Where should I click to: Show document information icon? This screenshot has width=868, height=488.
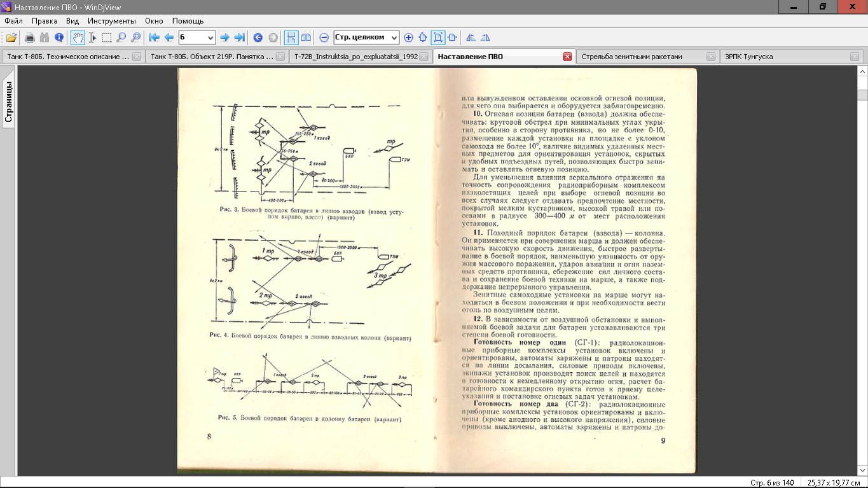click(59, 38)
